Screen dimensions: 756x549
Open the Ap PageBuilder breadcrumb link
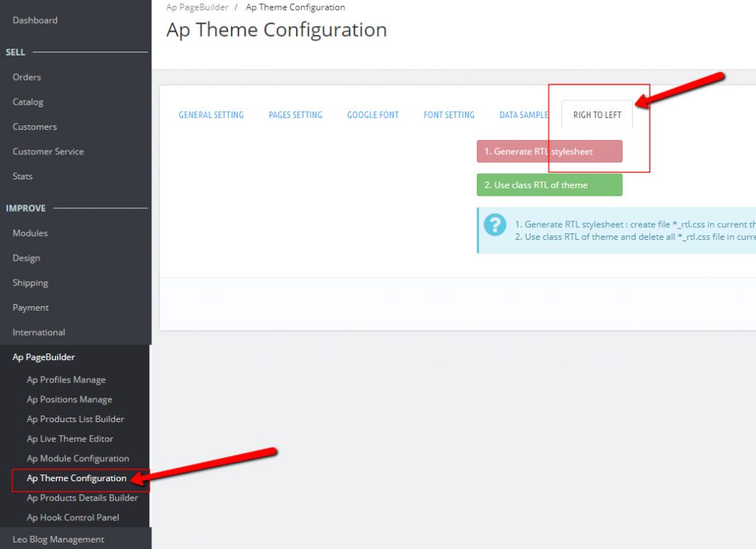click(196, 7)
